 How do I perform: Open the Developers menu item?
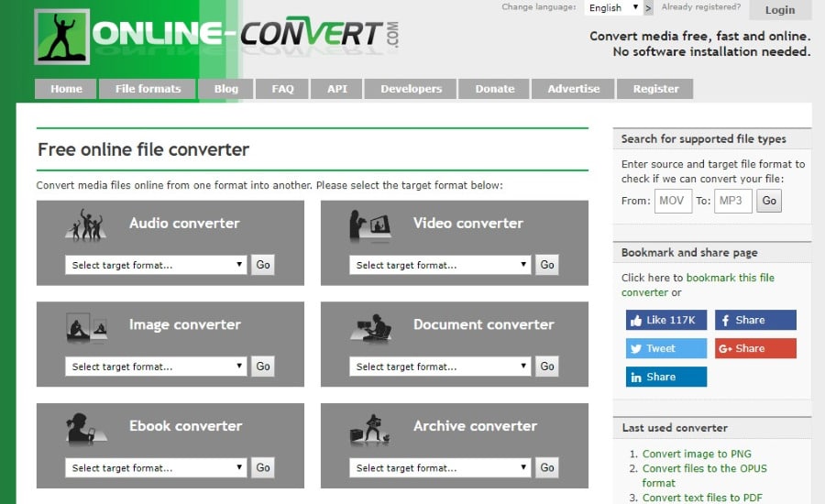[x=411, y=89]
